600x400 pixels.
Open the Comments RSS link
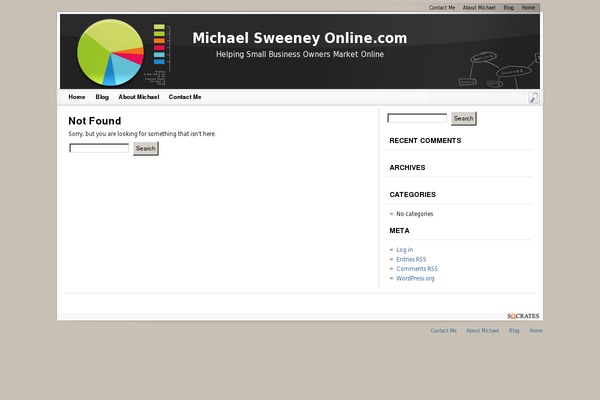[417, 269]
